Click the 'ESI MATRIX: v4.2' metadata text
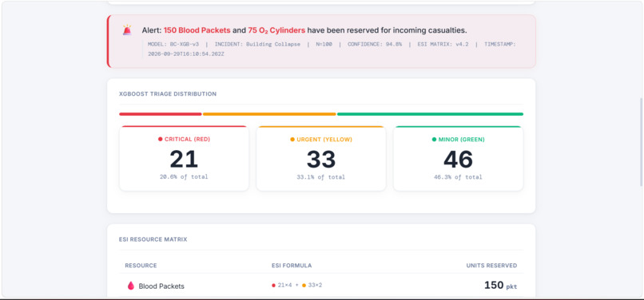The width and height of the screenshot is (644, 300). point(443,44)
